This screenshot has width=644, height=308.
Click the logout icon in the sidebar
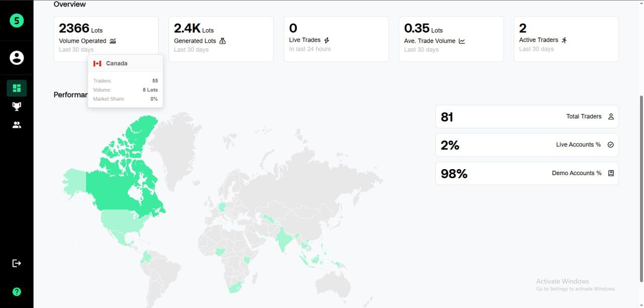point(17,263)
